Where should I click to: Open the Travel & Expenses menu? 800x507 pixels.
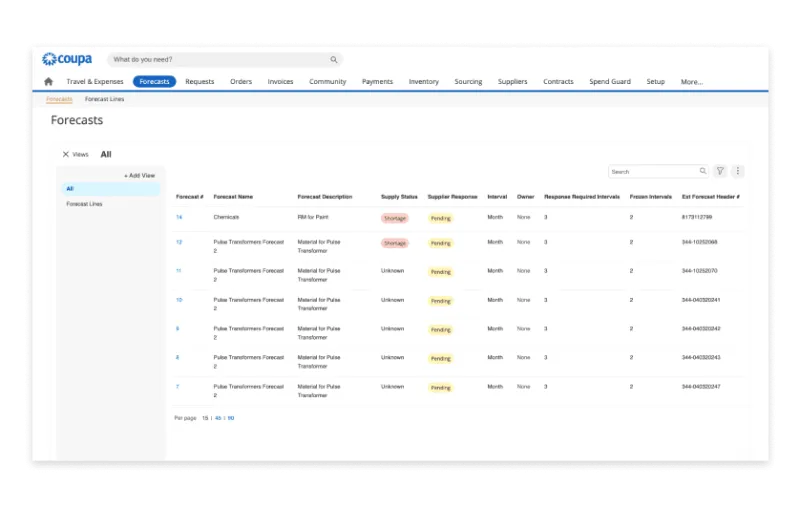pyautogui.click(x=95, y=82)
